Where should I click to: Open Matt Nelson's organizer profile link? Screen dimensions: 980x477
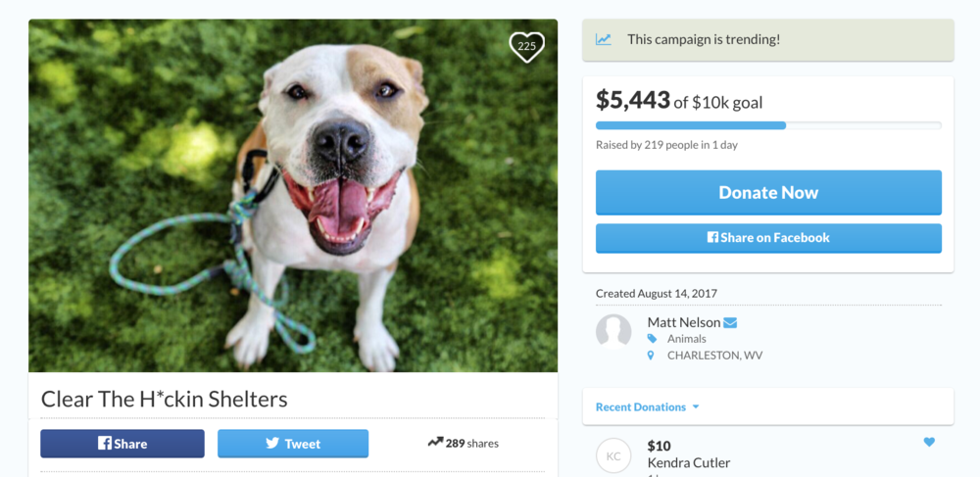(683, 322)
